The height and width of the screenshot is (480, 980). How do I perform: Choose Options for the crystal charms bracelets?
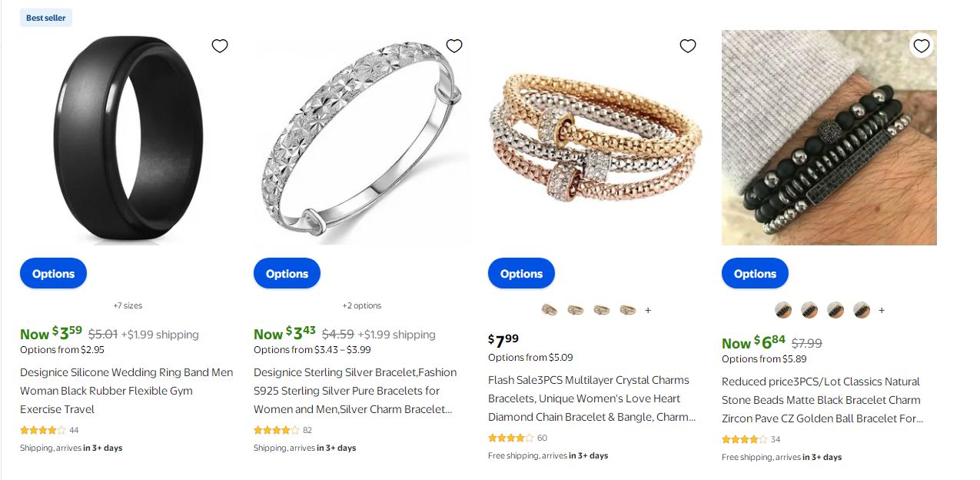coord(521,274)
